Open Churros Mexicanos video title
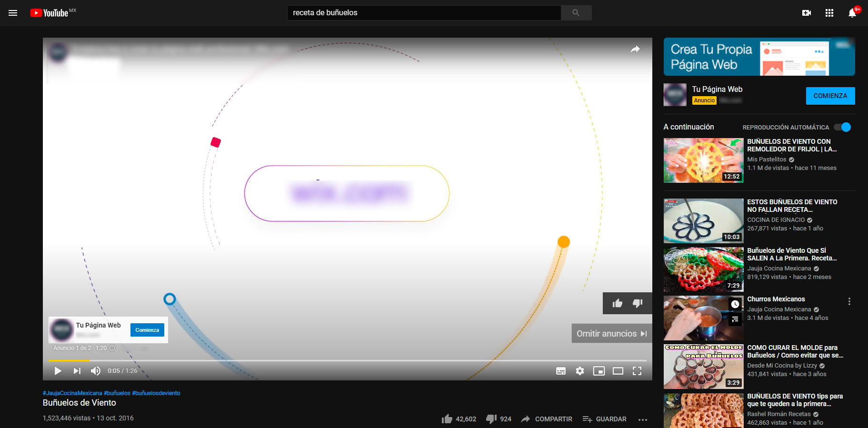The height and width of the screenshot is (428, 868). click(x=776, y=299)
